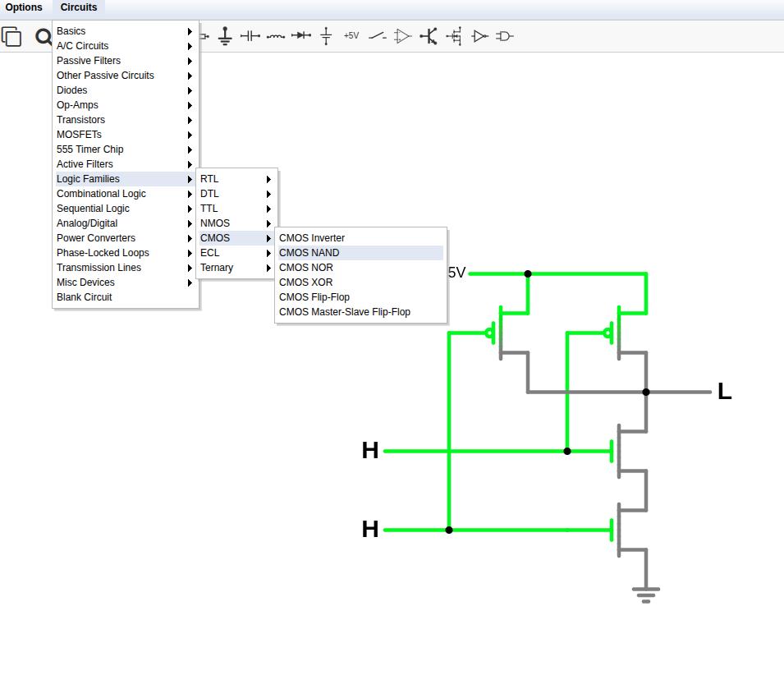Screen dimensions: 784x675
Task: Select the capacitor tool in toolbar
Action: (250, 36)
